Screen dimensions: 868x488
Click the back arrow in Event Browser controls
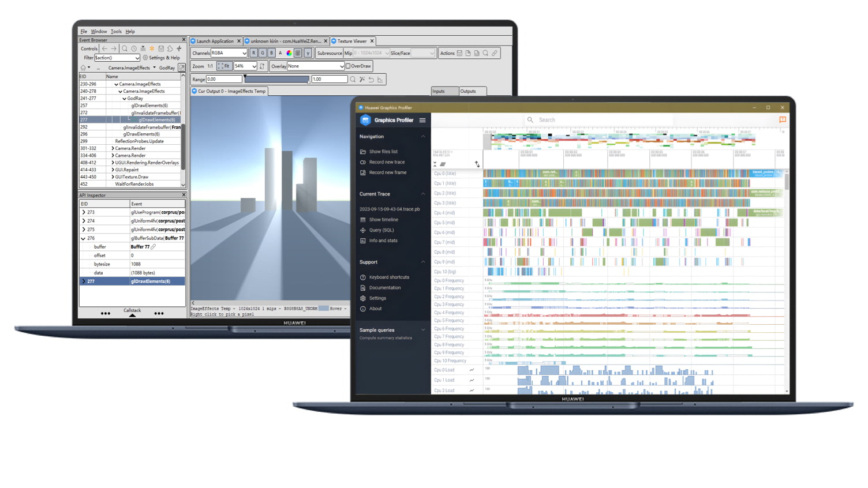[104, 49]
